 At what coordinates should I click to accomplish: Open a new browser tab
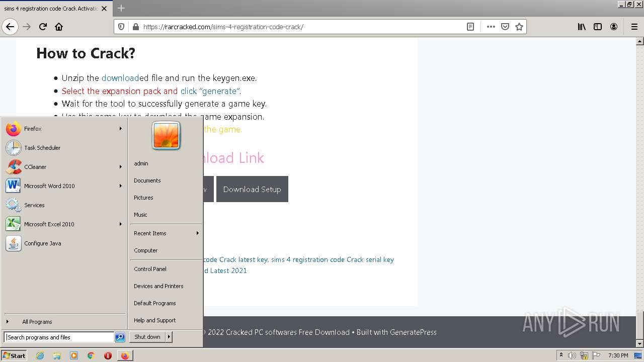coord(121,8)
